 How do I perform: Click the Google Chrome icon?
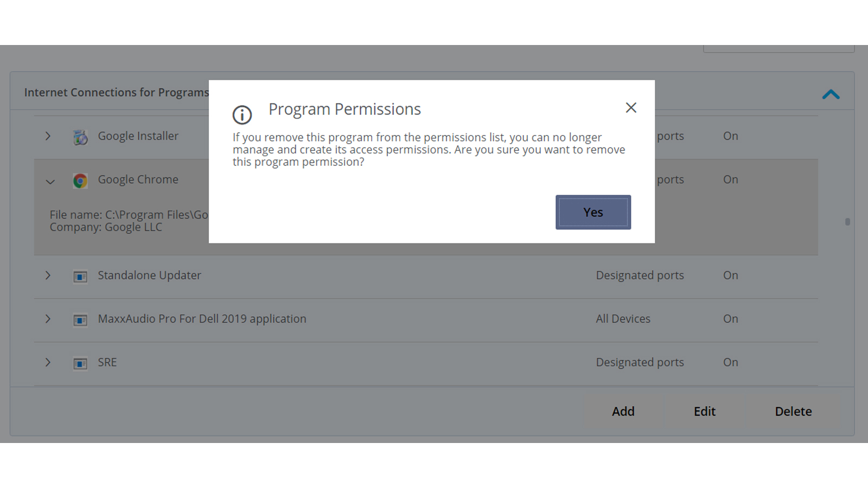(x=80, y=181)
